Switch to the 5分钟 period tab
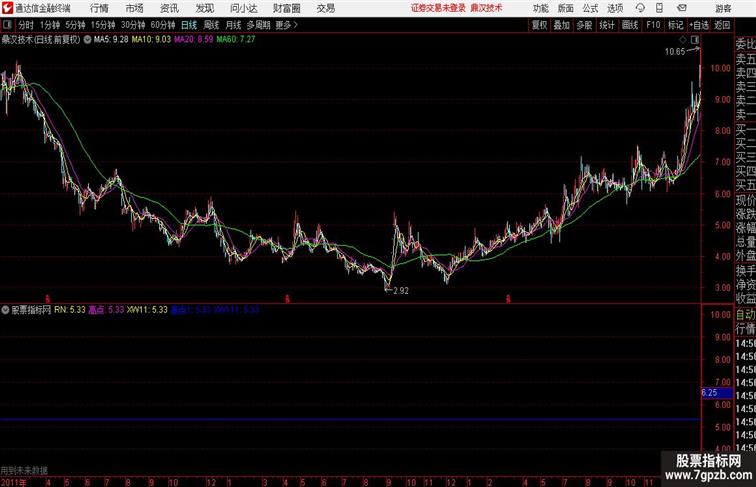Screen dimensions: 756x487 (75, 25)
